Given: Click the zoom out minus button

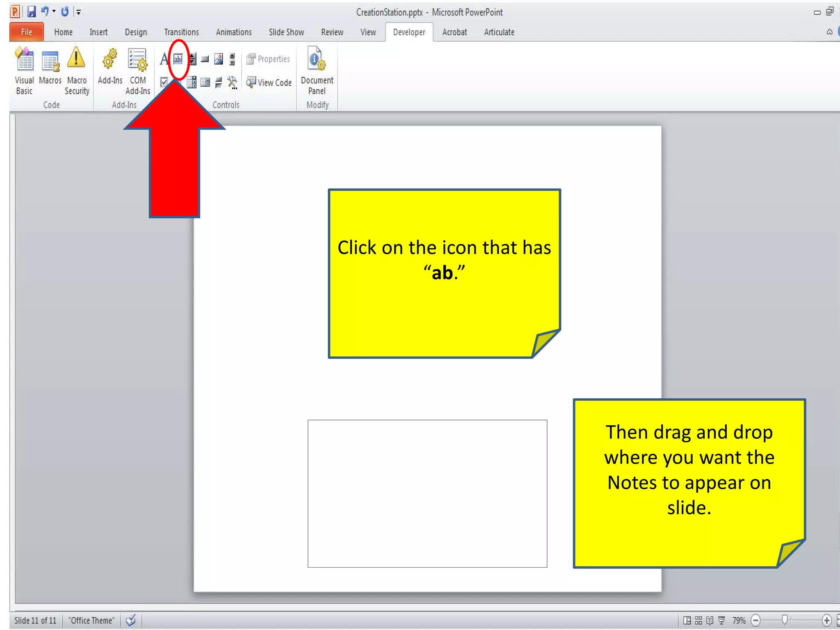Looking at the screenshot, I should tap(756, 620).
